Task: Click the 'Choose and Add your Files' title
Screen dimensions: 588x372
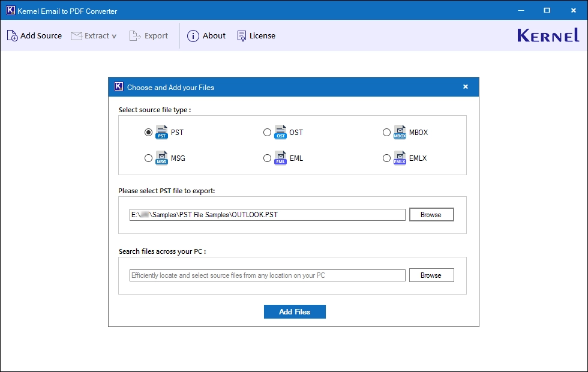Action: [170, 88]
